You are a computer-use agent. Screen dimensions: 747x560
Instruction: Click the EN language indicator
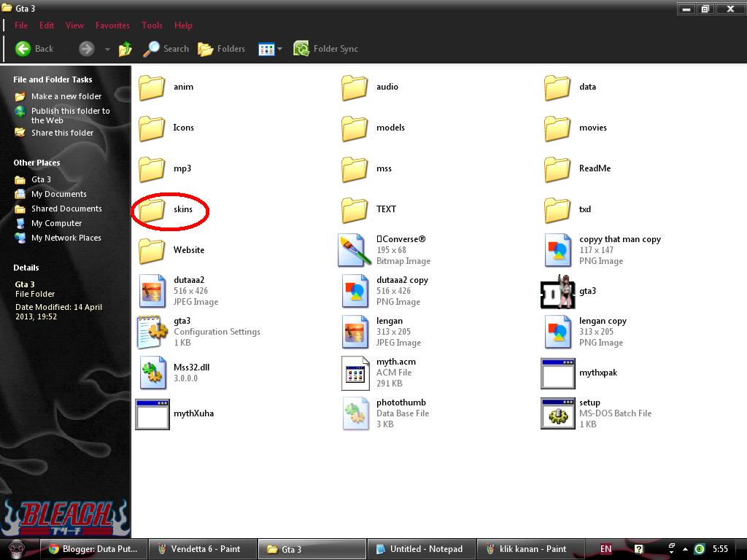605,549
